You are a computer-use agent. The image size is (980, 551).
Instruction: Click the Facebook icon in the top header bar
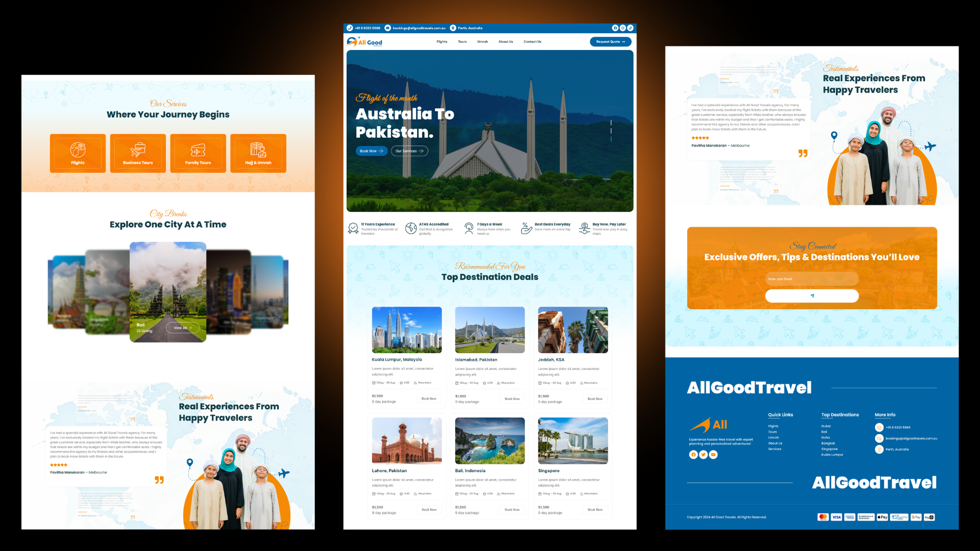click(x=615, y=28)
